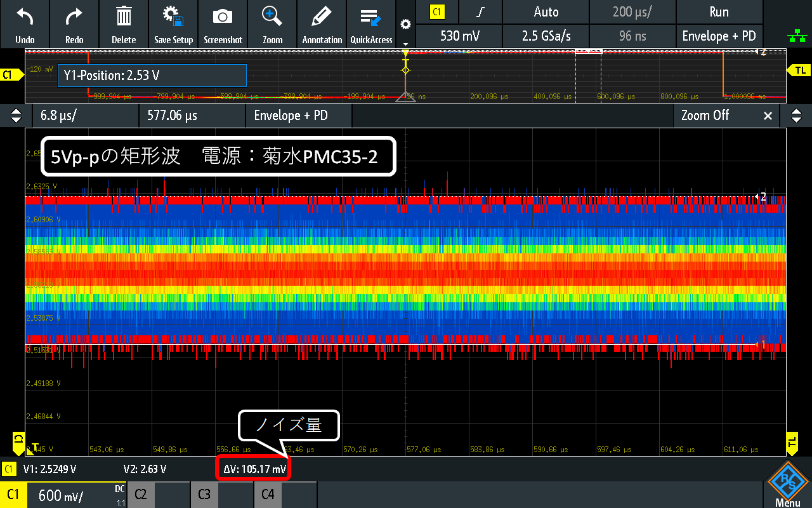Select the C1 trigger source badge
This screenshot has width=812, height=508.
436,11
